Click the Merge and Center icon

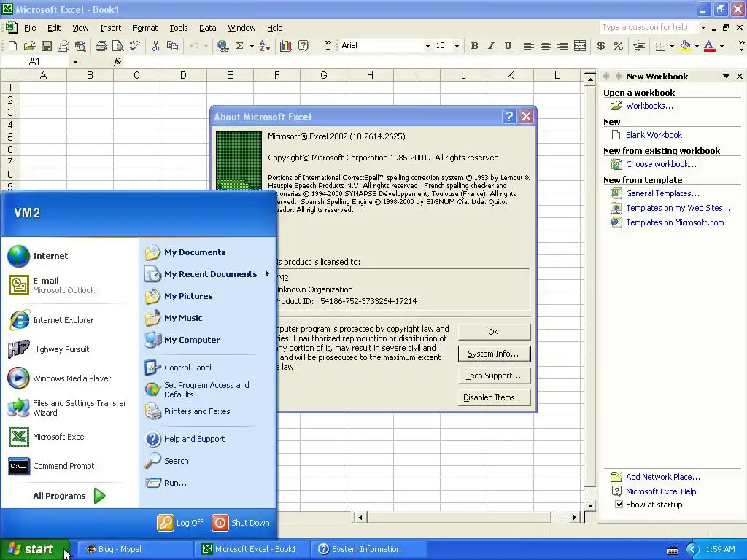(580, 46)
